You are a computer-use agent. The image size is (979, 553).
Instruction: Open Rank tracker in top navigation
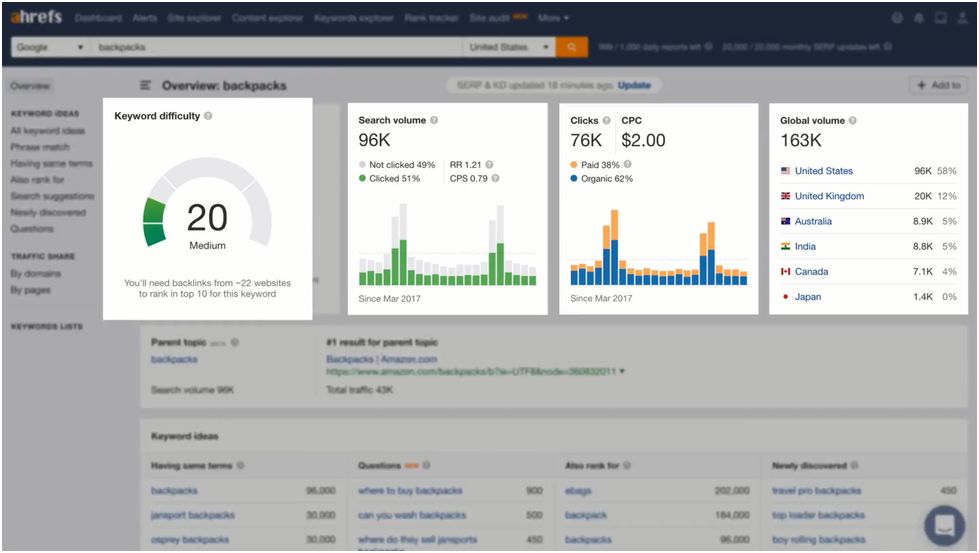[431, 18]
